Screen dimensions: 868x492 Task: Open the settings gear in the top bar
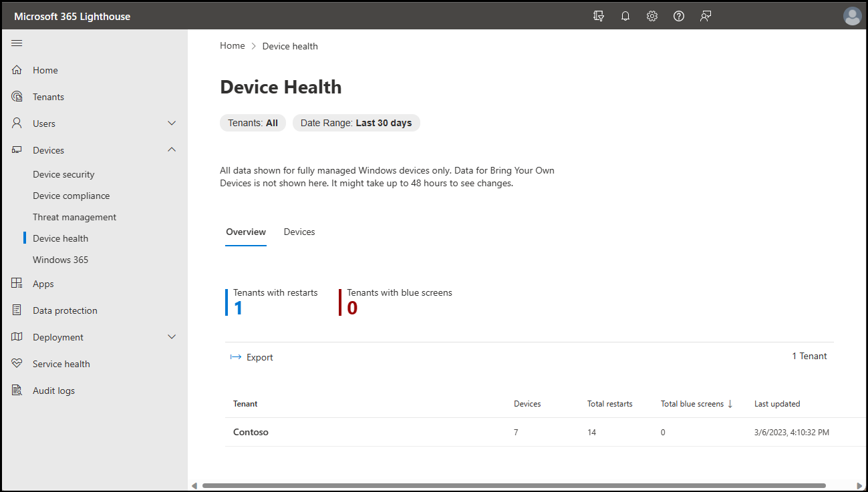tap(652, 15)
